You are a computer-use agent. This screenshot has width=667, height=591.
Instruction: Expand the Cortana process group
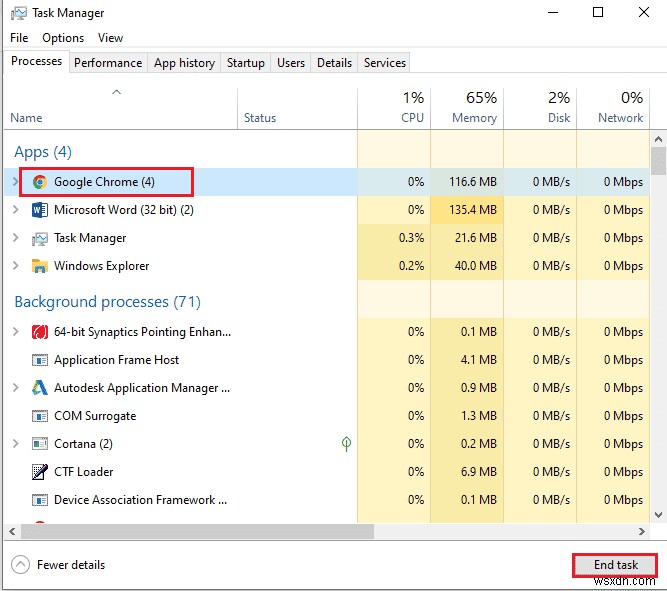click(x=15, y=444)
